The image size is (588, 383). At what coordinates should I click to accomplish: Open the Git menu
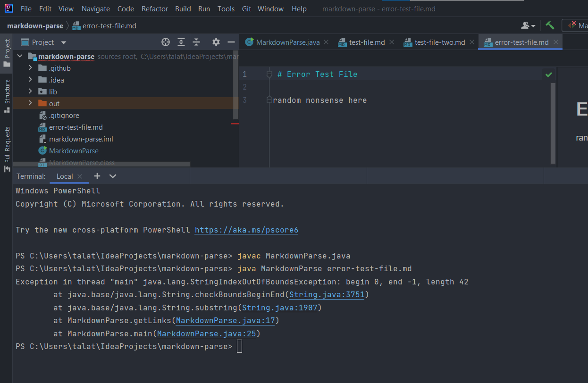coord(246,9)
